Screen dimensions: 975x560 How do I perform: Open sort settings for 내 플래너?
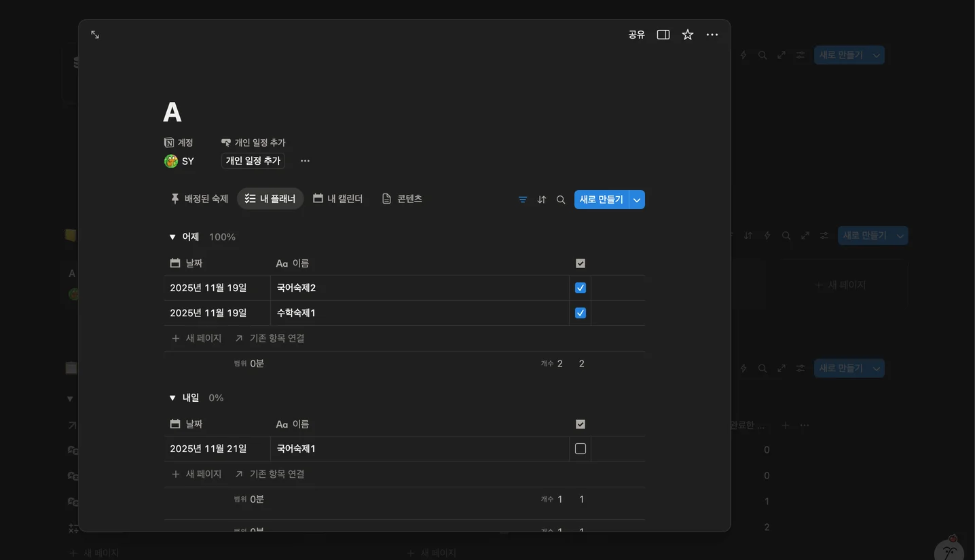(x=541, y=199)
